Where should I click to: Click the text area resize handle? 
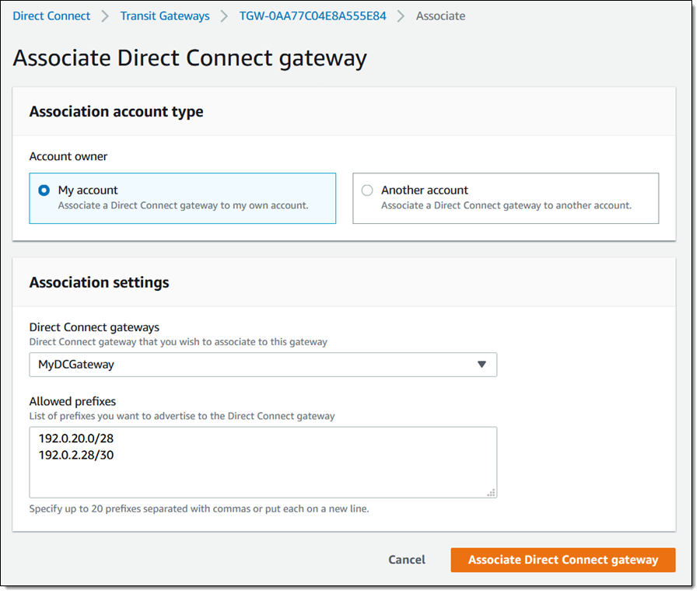[491, 492]
